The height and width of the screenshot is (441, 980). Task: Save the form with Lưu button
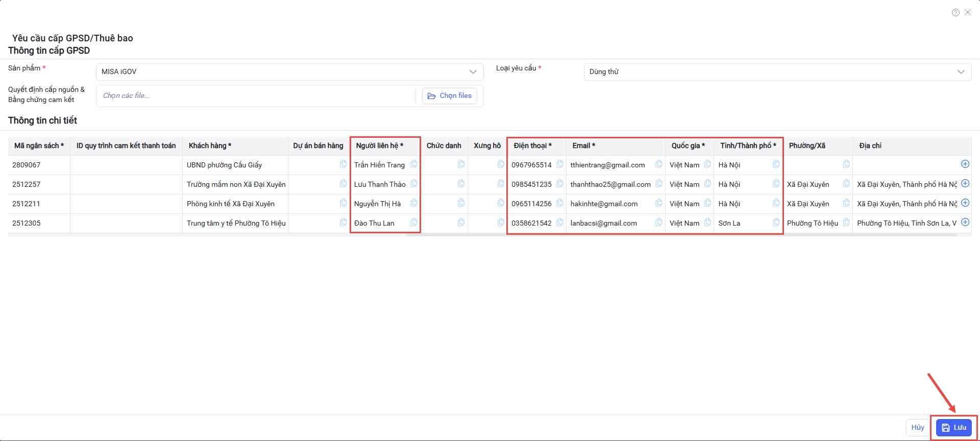tap(953, 428)
